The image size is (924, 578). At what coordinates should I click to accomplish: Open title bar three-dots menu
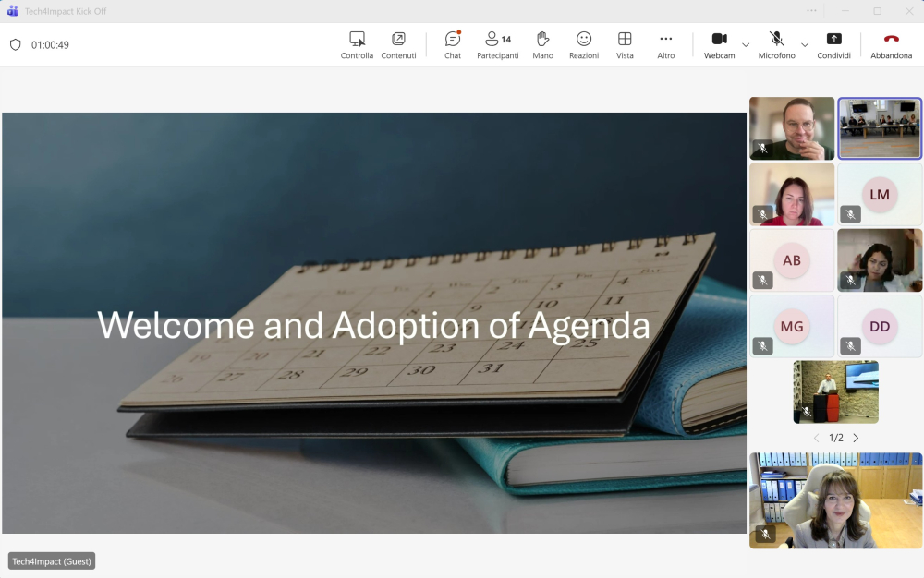coord(811,11)
